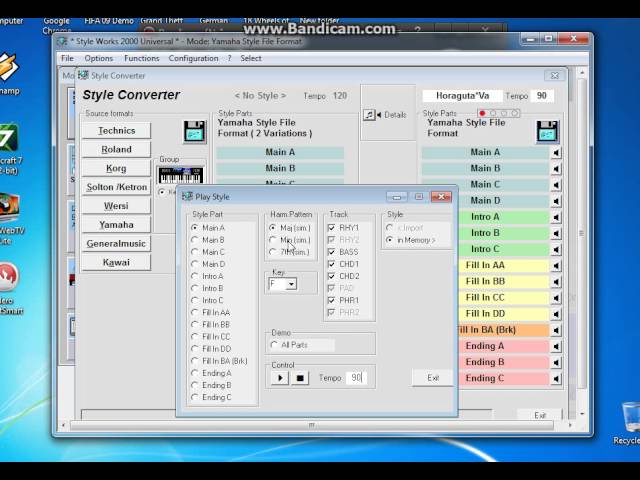Toggle PHR1 track checkbox

coord(331,300)
